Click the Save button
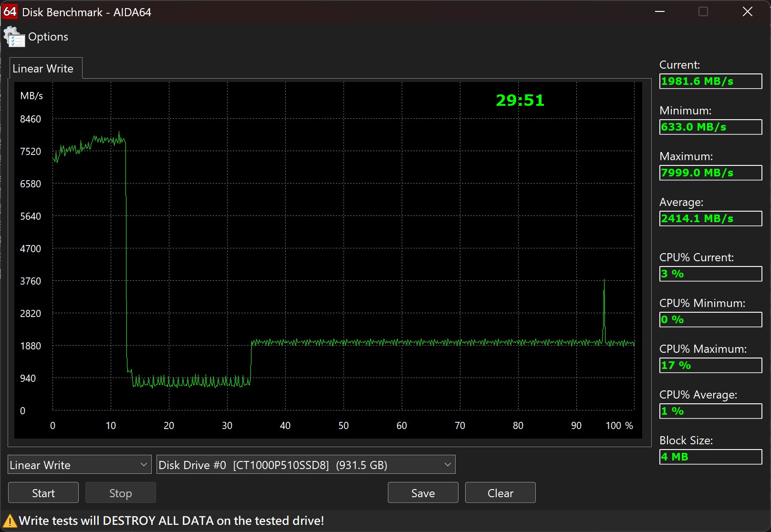Screen dimensions: 771x532 [423, 492]
